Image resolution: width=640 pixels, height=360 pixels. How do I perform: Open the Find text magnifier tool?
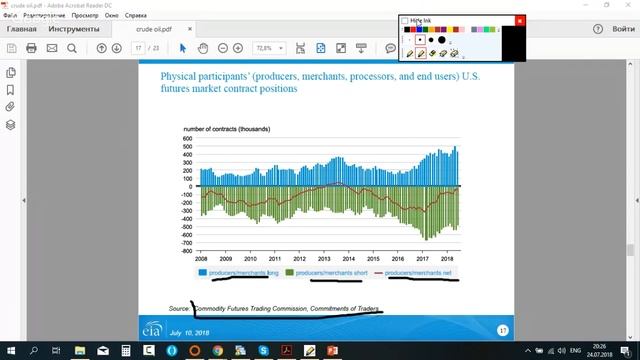(72, 48)
